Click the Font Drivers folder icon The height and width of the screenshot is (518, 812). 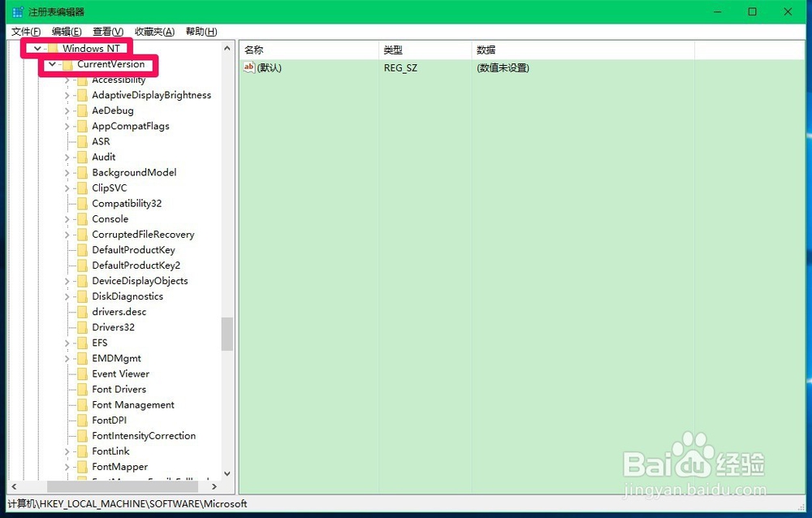(x=82, y=390)
